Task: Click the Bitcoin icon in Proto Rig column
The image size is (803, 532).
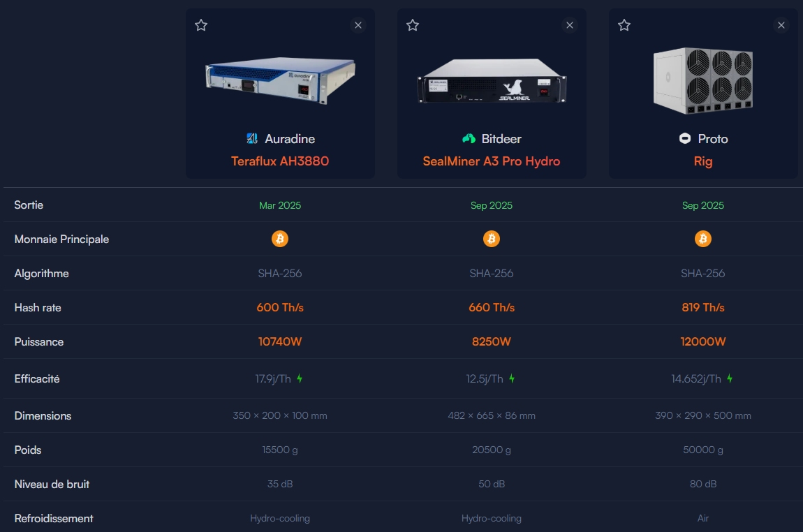Action: pyautogui.click(x=703, y=239)
